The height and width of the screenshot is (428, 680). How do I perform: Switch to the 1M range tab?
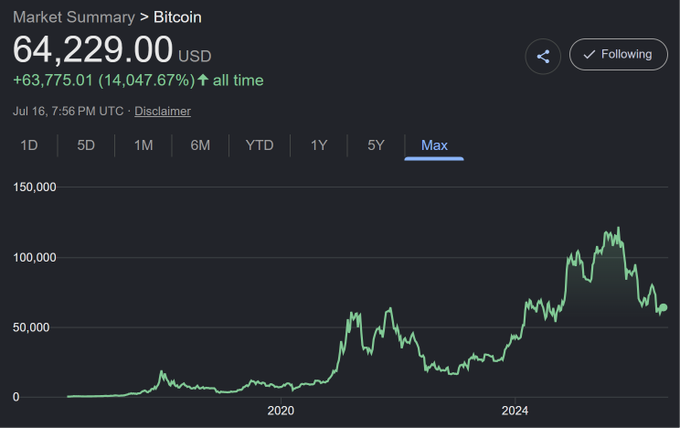pyautogui.click(x=143, y=145)
